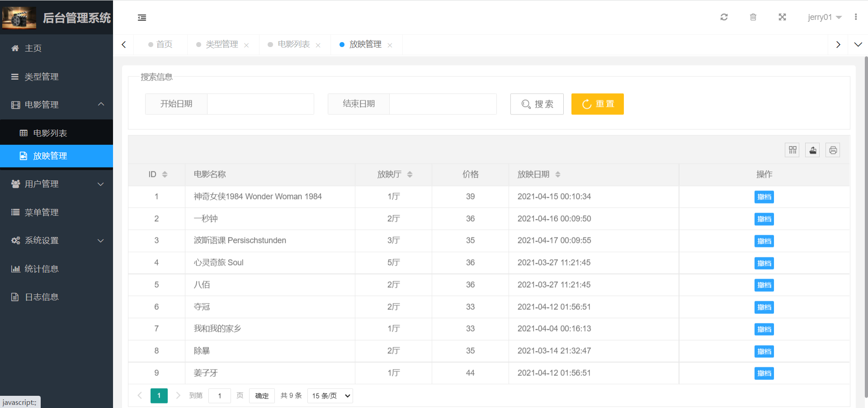Open 电影列表 submenu item

pos(57,133)
